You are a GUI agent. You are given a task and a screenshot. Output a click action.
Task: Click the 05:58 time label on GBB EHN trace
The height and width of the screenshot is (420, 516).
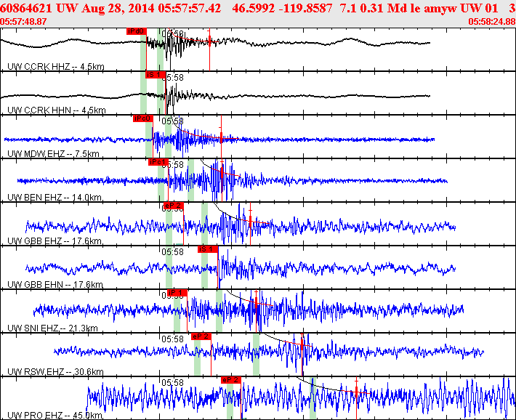coord(172,252)
